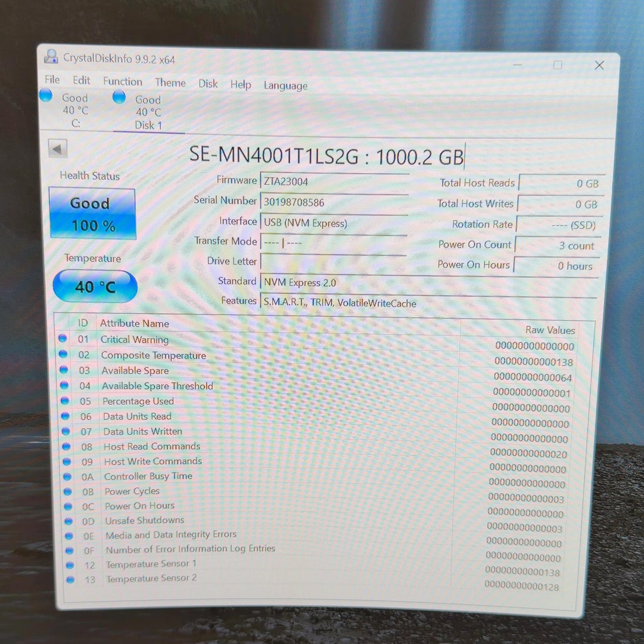Click the status dot of Critical Warning

(62, 338)
